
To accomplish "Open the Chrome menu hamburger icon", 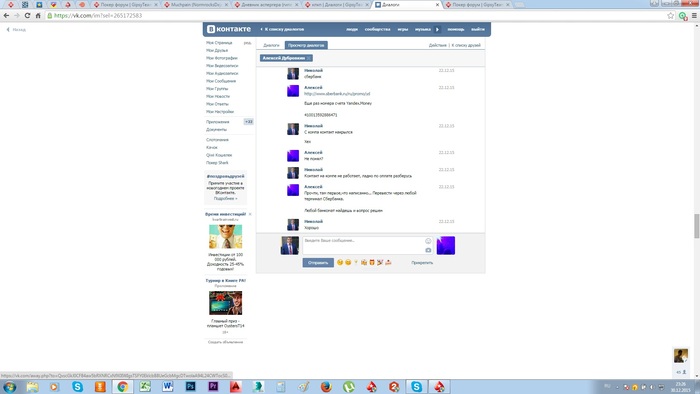I will [x=694, y=16].
